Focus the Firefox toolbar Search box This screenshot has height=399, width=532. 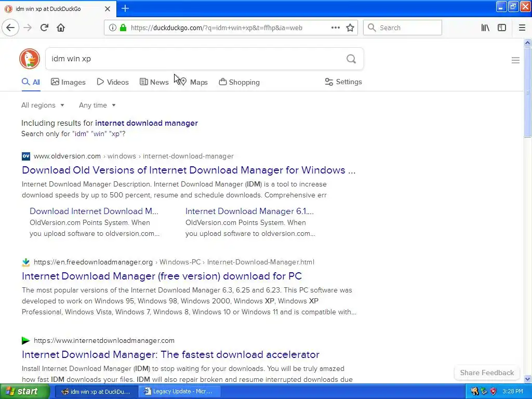(x=403, y=28)
